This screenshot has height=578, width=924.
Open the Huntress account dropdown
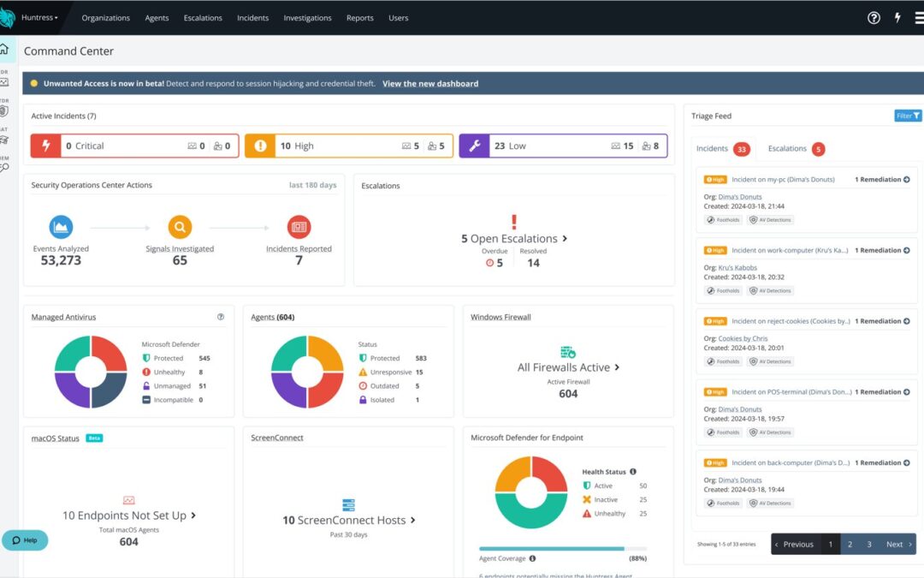(39, 18)
